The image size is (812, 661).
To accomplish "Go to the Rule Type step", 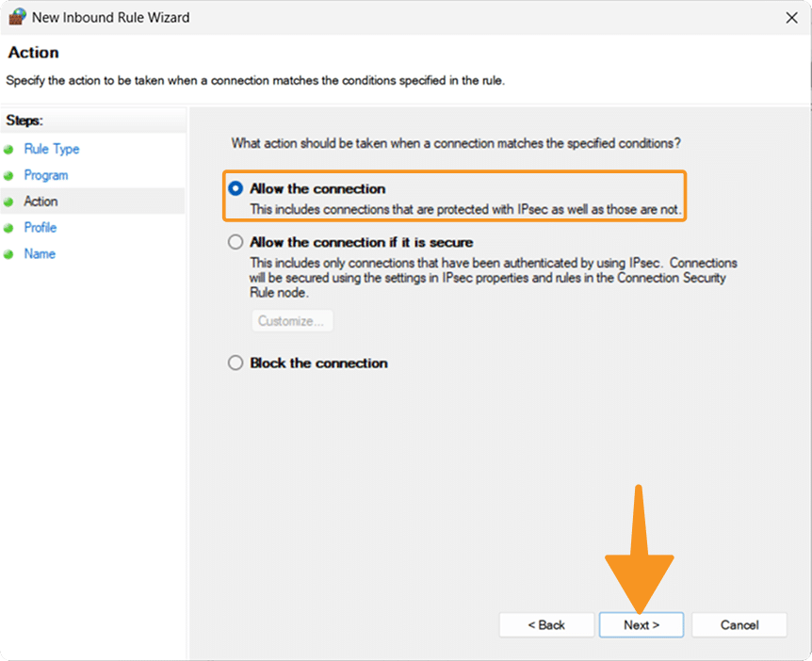I will pos(52,149).
